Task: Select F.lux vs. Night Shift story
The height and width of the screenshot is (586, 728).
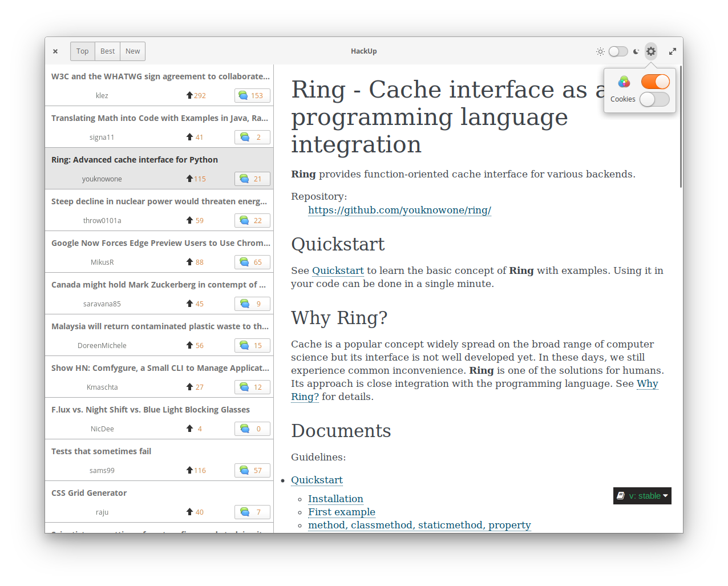Action: 159,418
